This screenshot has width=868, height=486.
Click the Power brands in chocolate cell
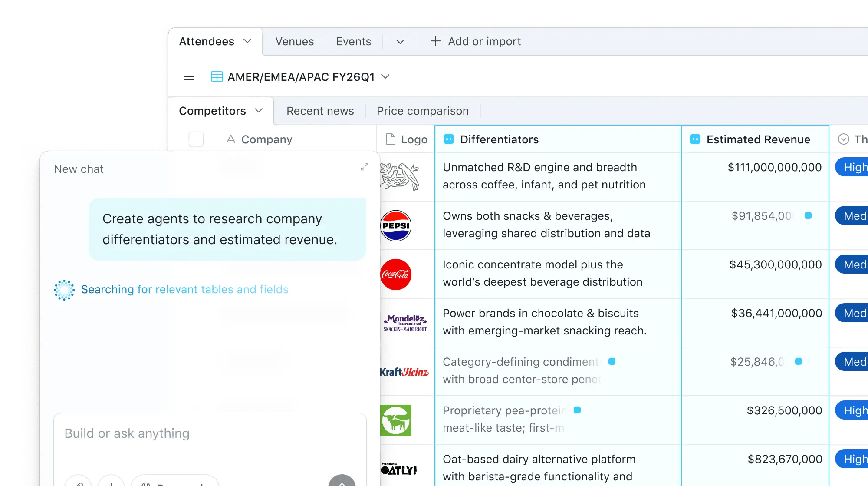(x=558, y=323)
